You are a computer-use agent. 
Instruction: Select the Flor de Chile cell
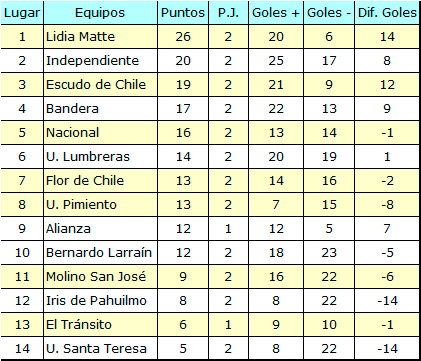100,181
